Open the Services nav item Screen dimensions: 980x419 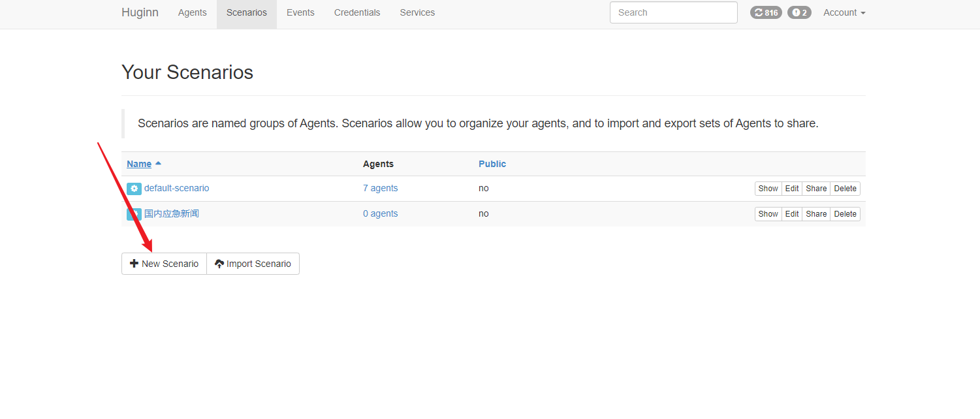[x=417, y=12]
